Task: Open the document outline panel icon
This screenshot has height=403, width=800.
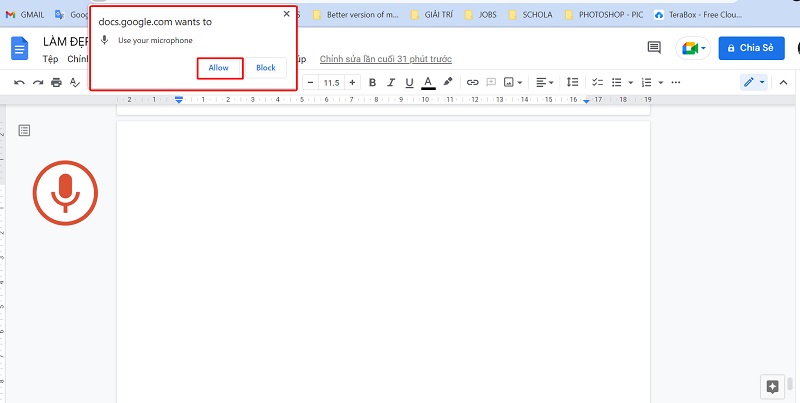Action: click(24, 131)
